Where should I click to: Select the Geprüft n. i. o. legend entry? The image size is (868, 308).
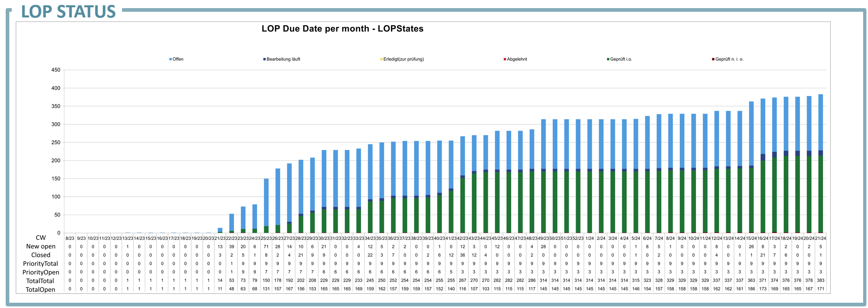click(729, 59)
